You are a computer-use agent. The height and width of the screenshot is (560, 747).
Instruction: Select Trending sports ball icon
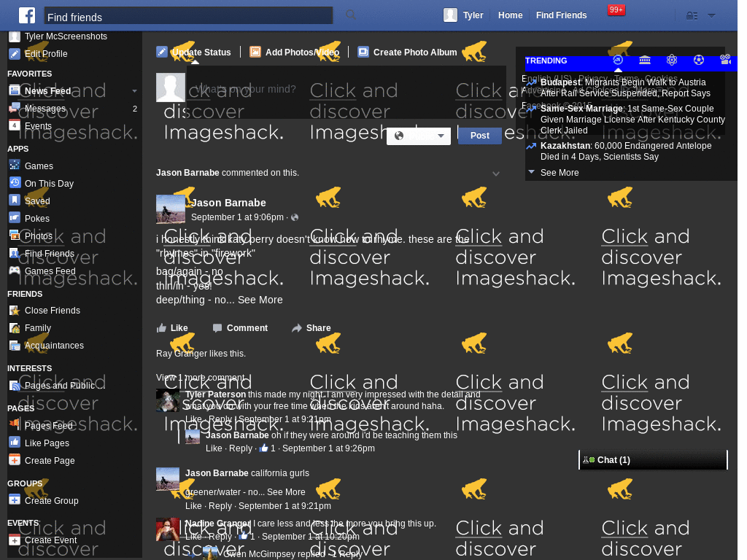tap(698, 60)
